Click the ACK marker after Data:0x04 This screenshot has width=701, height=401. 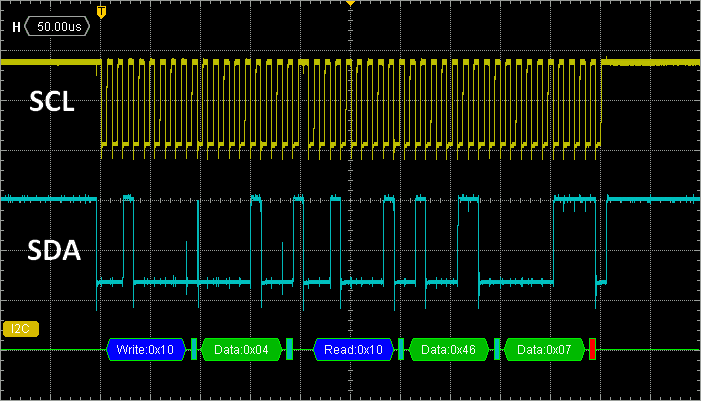[290, 350]
